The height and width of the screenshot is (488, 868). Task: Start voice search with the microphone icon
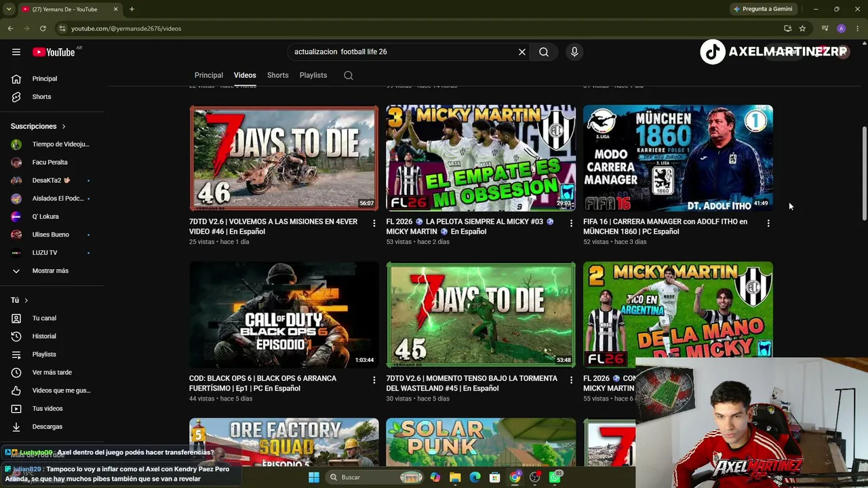(574, 52)
